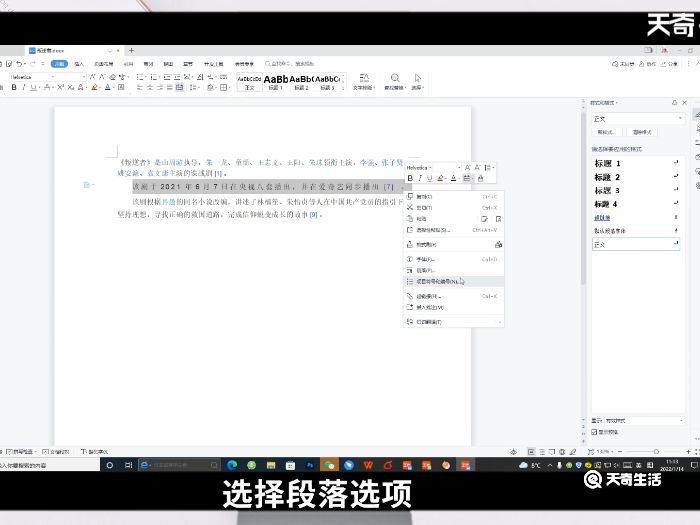
Task: Click the new document tab plus button
Action: pos(131,50)
